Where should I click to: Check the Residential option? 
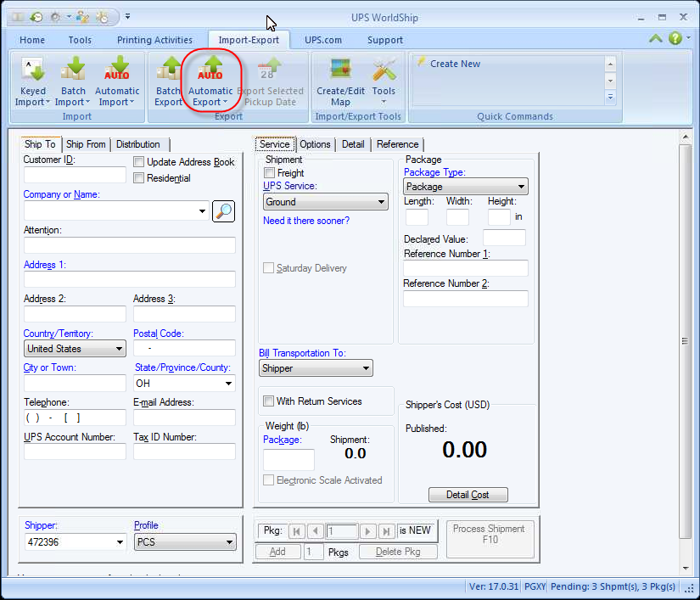[139, 178]
